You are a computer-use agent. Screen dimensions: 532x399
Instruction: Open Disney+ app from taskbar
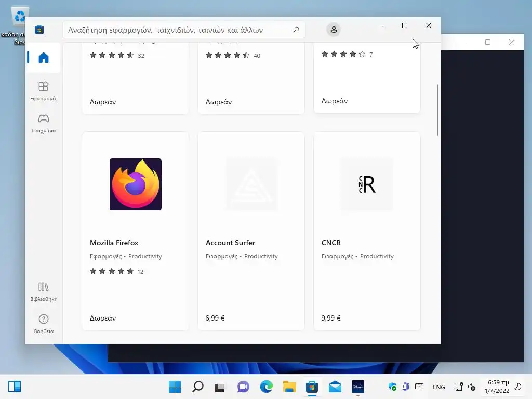pos(357,387)
